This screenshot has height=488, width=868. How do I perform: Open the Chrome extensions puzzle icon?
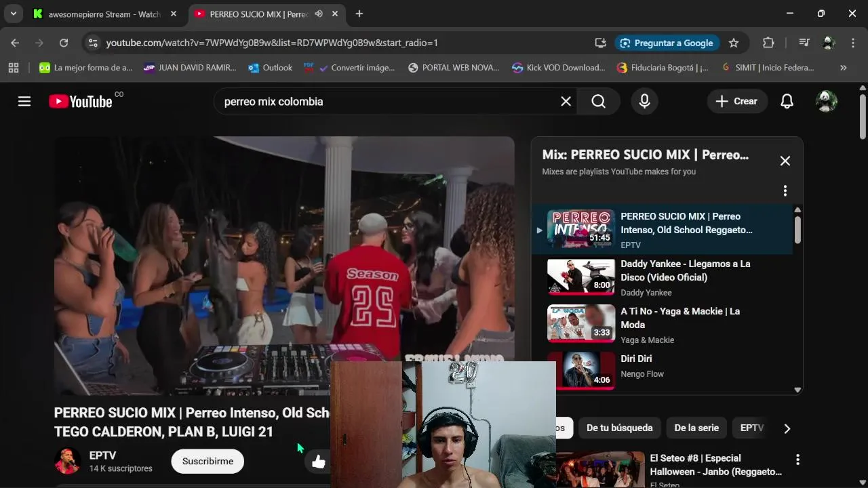click(x=768, y=43)
